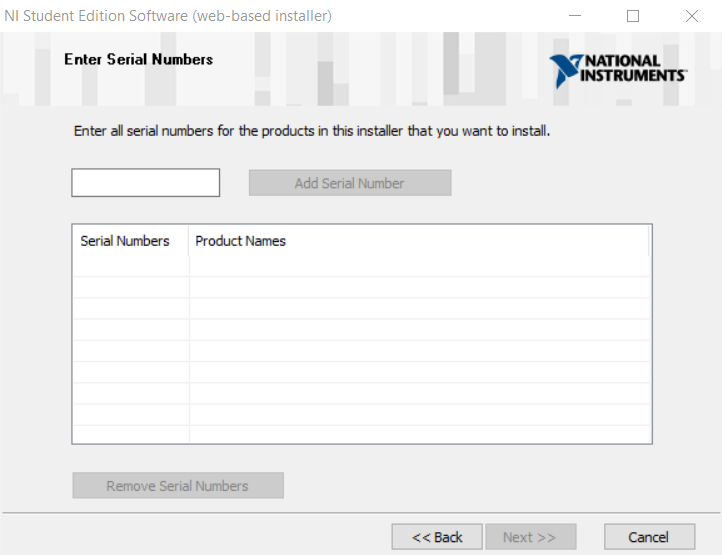
Task: Click the serial number input field
Action: click(146, 182)
